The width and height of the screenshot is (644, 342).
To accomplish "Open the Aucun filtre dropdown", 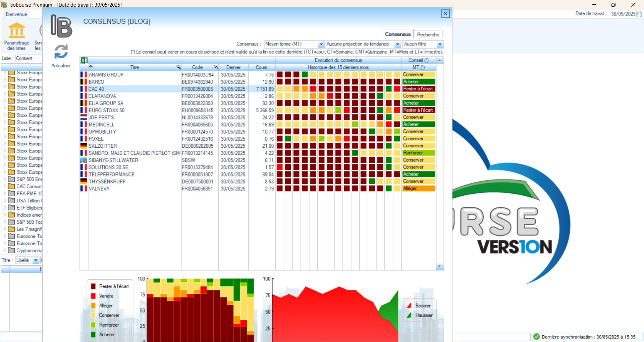I will click(x=440, y=44).
